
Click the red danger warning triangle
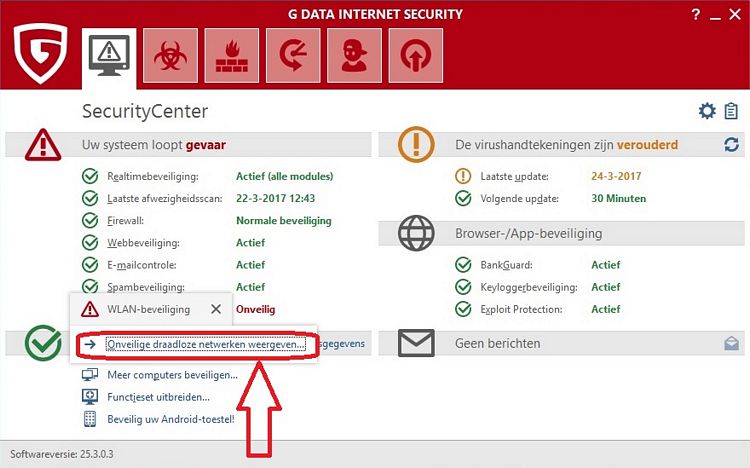click(x=43, y=145)
